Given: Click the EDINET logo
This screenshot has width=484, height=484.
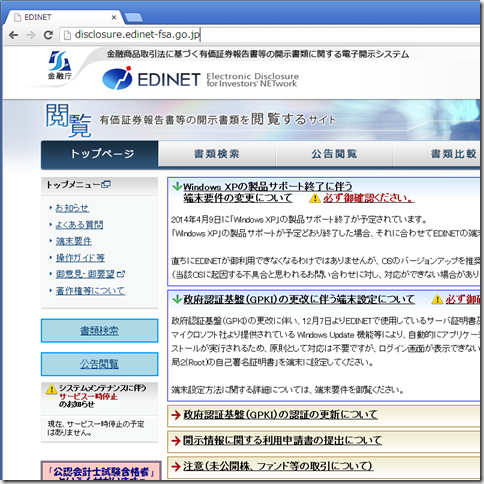Looking at the screenshot, I should [x=152, y=79].
